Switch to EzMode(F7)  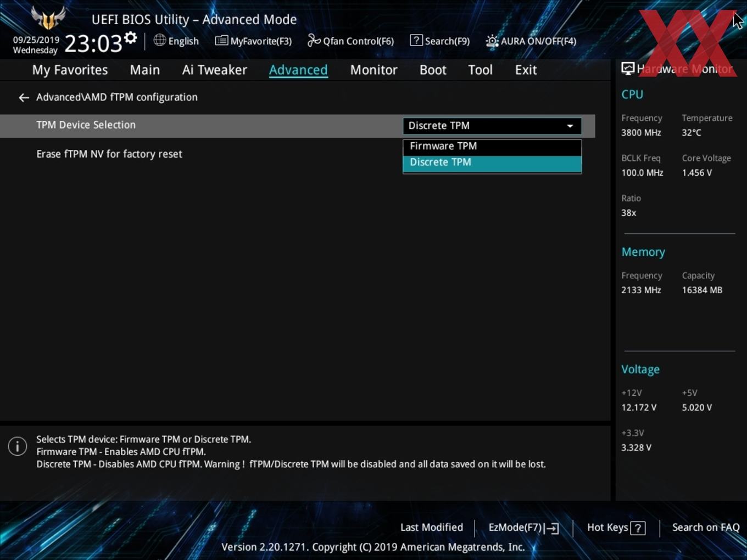(x=515, y=528)
